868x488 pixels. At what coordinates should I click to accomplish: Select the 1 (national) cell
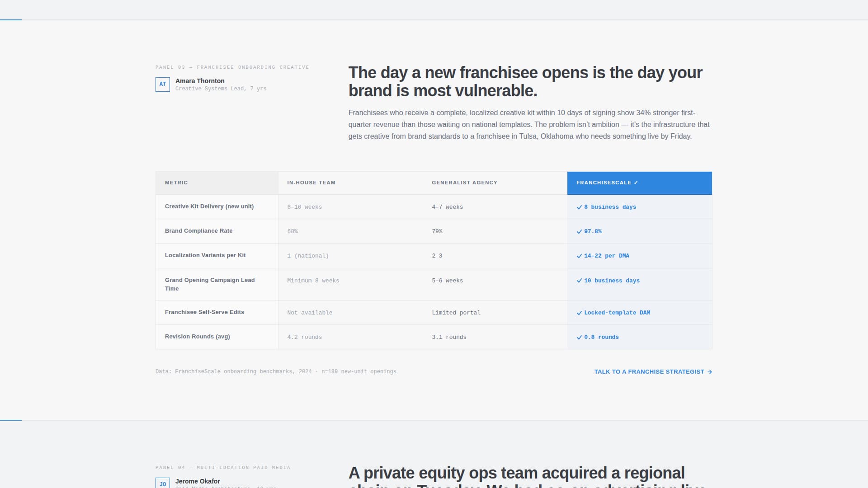click(x=350, y=256)
